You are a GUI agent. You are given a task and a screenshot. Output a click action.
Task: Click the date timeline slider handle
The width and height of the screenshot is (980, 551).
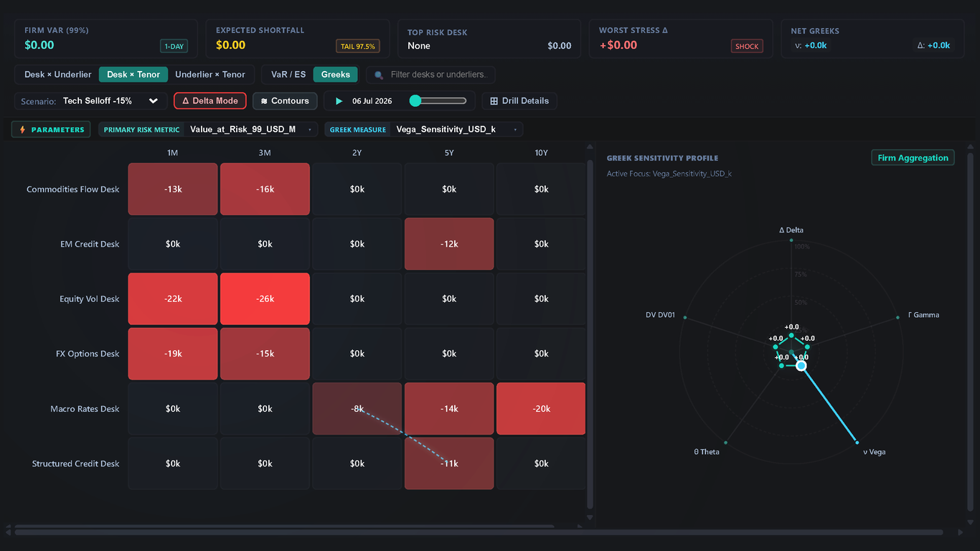[415, 101]
